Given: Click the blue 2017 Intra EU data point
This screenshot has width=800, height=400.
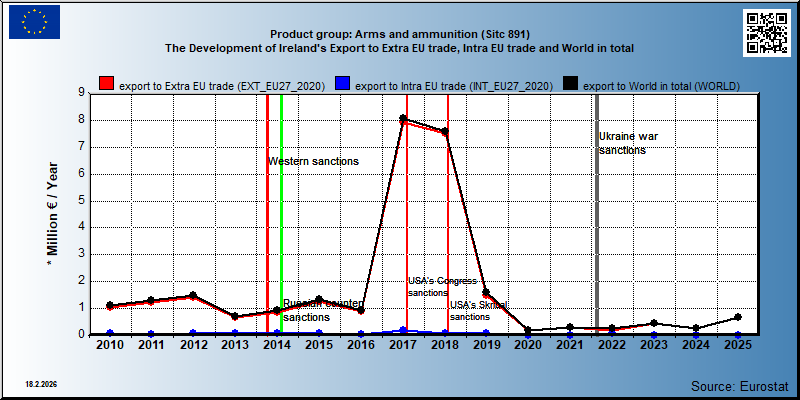Looking at the screenshot, I should pyautogui.click(x=403, y=330).
